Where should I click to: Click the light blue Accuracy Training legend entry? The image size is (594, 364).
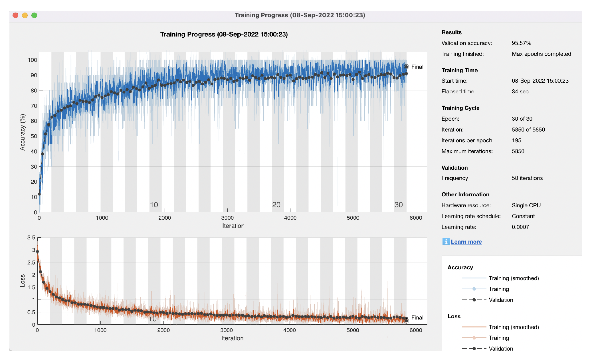coord(474,289)
